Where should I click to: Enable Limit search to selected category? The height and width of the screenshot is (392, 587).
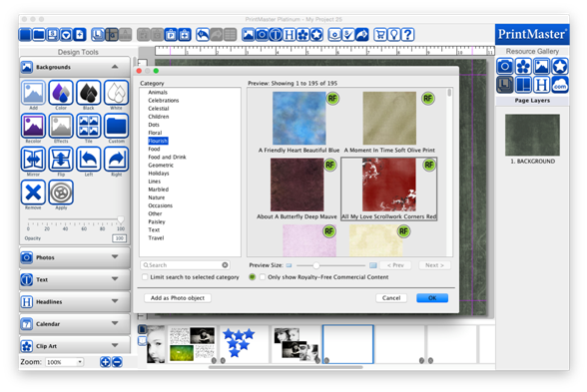pos(145,277)
